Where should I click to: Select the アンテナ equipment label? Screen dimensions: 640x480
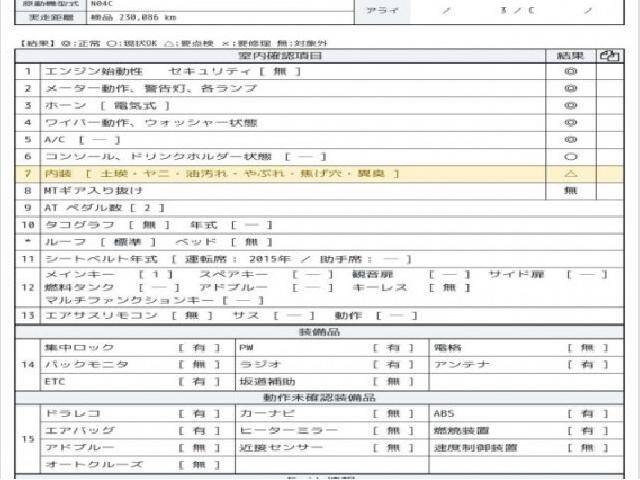pyautogui.click(x=461, y=364)
